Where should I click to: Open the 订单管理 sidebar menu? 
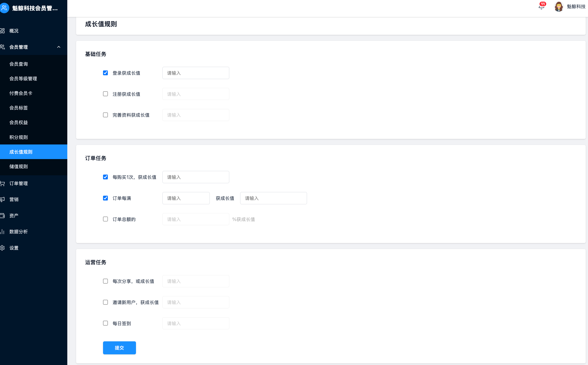pos(34,183)
